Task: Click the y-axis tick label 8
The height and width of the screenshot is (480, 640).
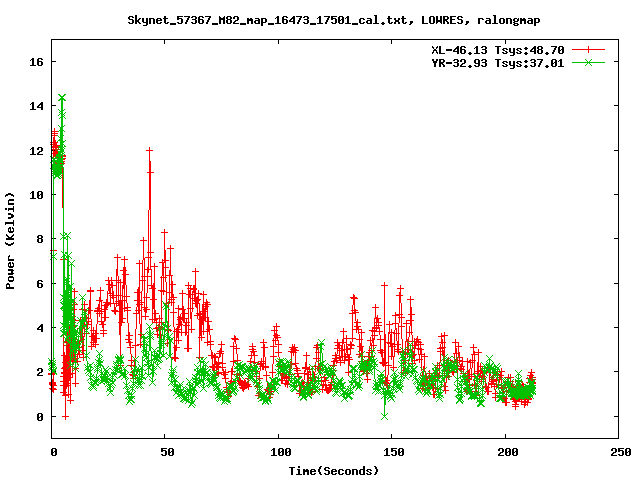Action: 40,239
